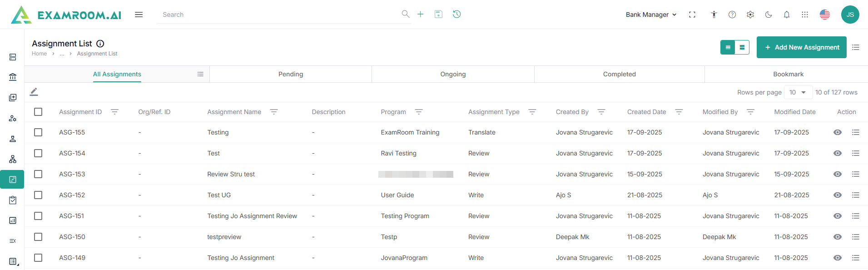Toggle view for ASG-154 eye icon
Viewport: 868px width, 270px height.
(837, 153)
